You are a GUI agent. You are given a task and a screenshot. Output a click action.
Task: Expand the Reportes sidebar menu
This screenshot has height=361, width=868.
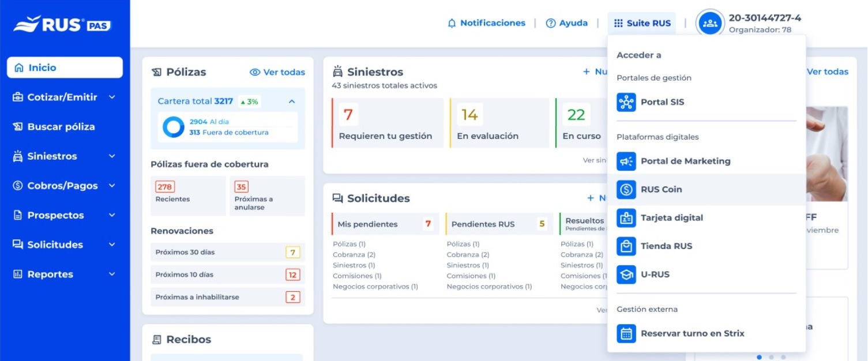pos(112,274)
